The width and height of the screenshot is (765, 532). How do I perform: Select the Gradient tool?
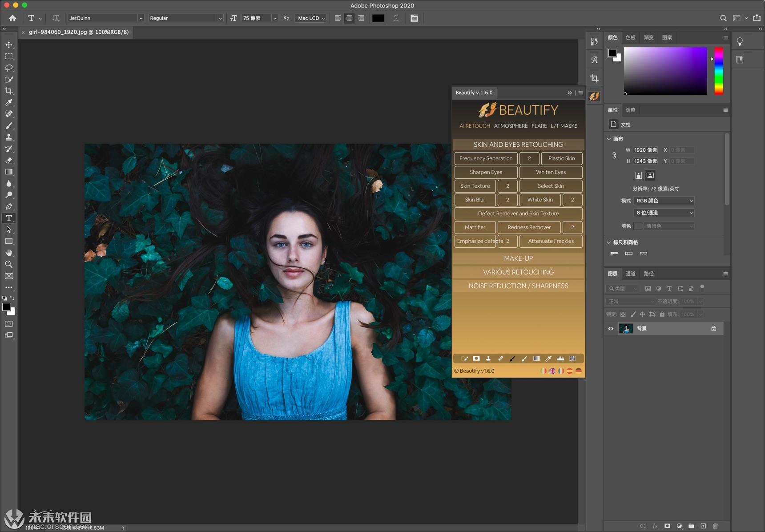point(9,172)
